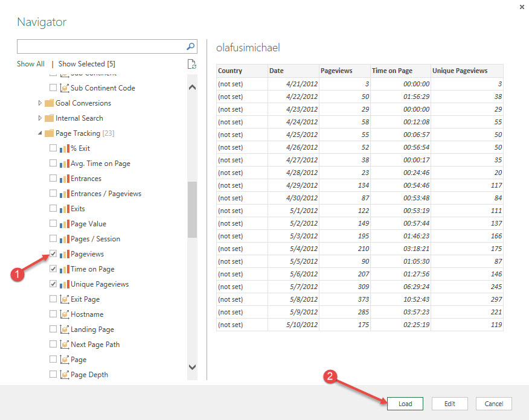The width and height of the screenshot is (529, 420).
Task: Click the Goal Conversions folder icon
Action: (48, 103)
